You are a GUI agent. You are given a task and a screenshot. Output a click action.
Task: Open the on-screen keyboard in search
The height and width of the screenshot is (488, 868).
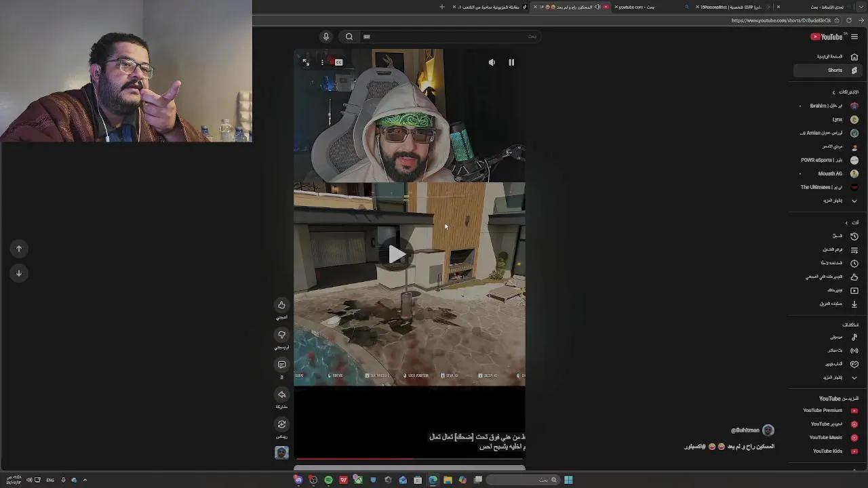[x=367, y=37]
